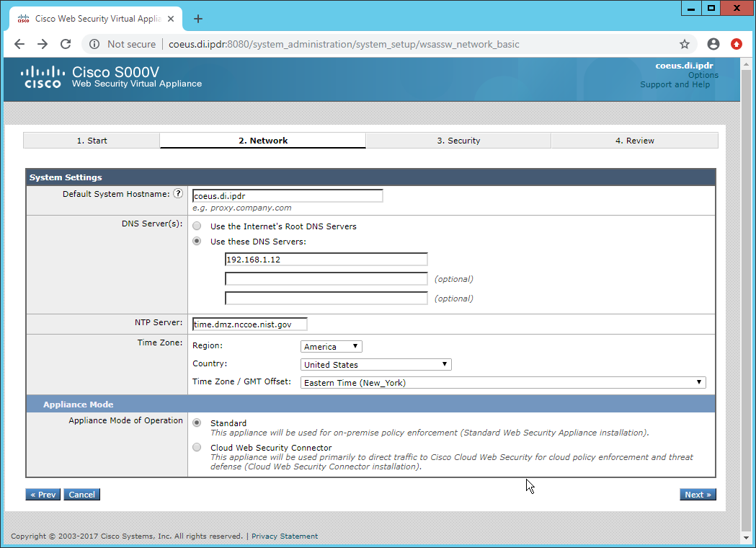The width and height of the screenshot is (756, 548).
Task: Go to the 1. Start step tab
Action: pyautogui.click(x=92, y=141)
